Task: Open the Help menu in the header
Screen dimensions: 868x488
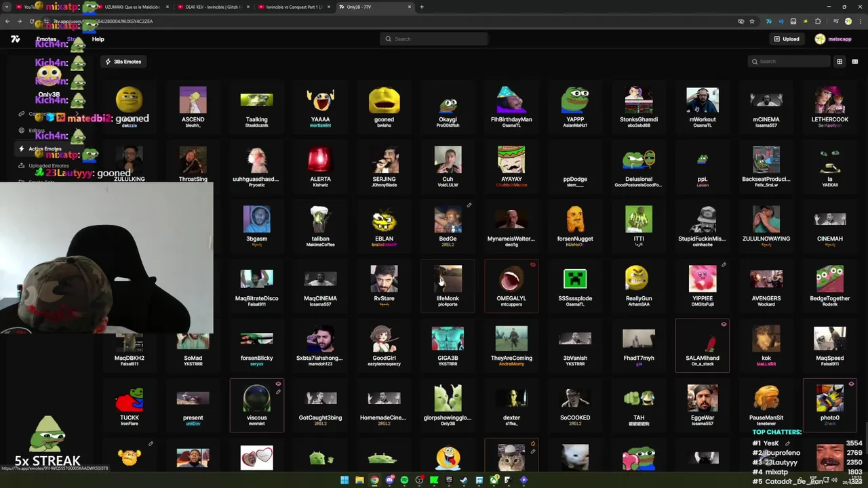Action: pyautogui.click(x=98, y=39)
